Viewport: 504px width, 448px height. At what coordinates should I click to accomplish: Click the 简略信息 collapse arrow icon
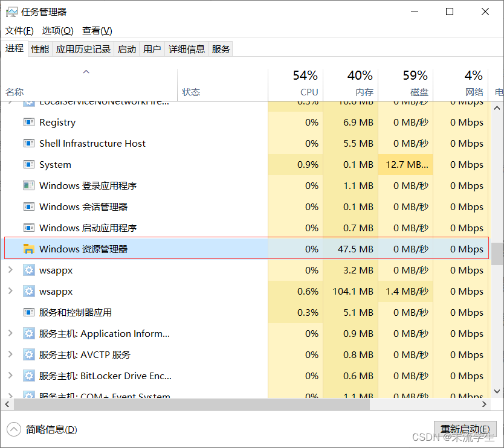[13, 429]
